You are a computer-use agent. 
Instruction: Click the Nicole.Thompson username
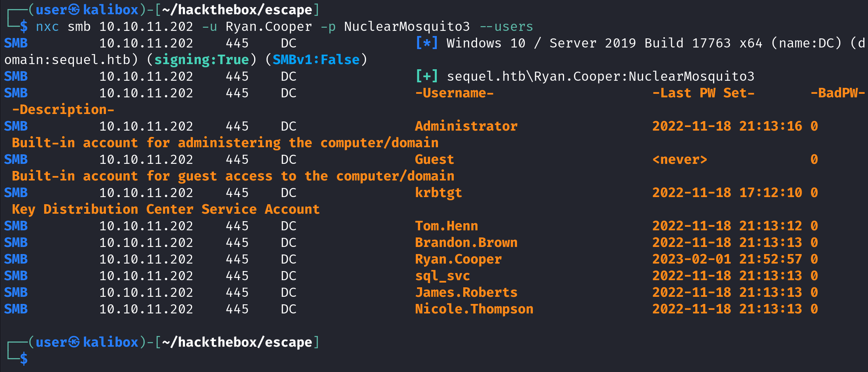click(474, 309)
